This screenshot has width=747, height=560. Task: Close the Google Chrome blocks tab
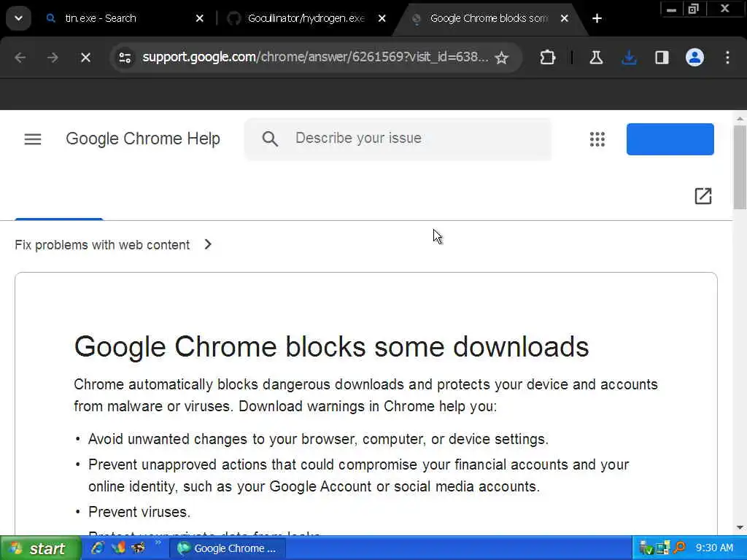tap(565, 18)
